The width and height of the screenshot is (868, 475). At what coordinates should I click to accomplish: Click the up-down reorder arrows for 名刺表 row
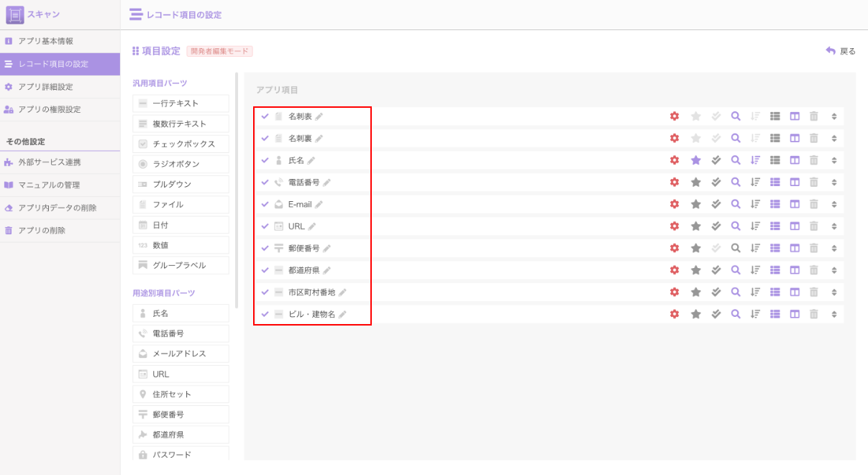(x=834, y=116)
